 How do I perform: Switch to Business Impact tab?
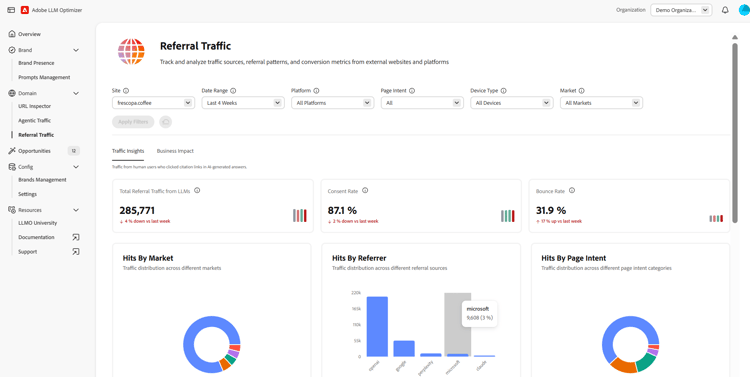coord(175,151)
